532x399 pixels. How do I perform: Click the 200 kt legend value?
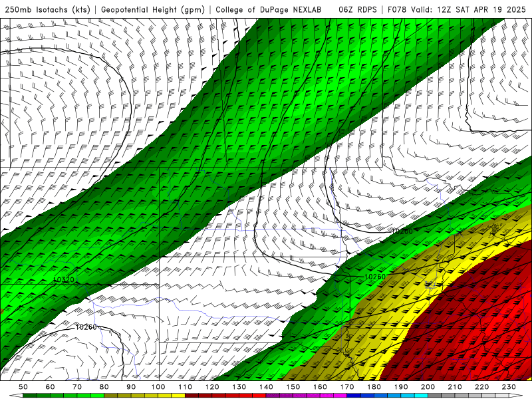428,387
